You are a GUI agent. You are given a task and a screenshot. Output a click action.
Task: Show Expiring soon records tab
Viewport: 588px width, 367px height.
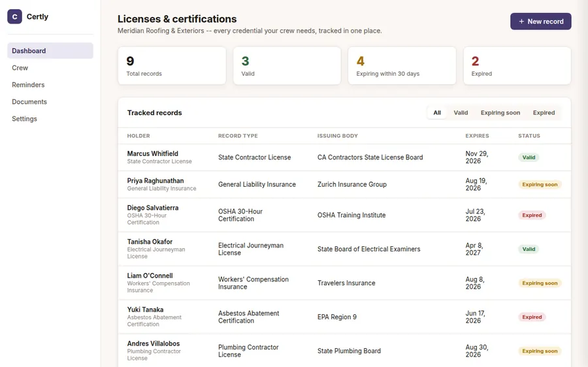[500, 113]
